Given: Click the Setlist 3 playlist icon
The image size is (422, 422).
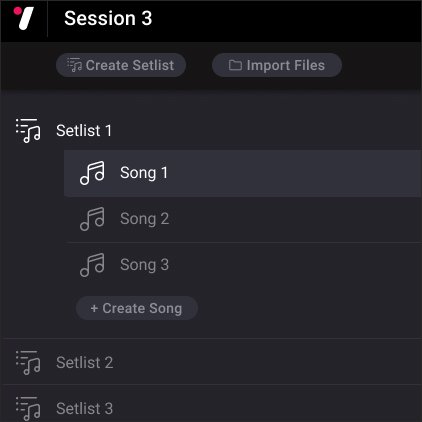Looking at the screenshot, I should pyautogui.click(x=28, y=409).
